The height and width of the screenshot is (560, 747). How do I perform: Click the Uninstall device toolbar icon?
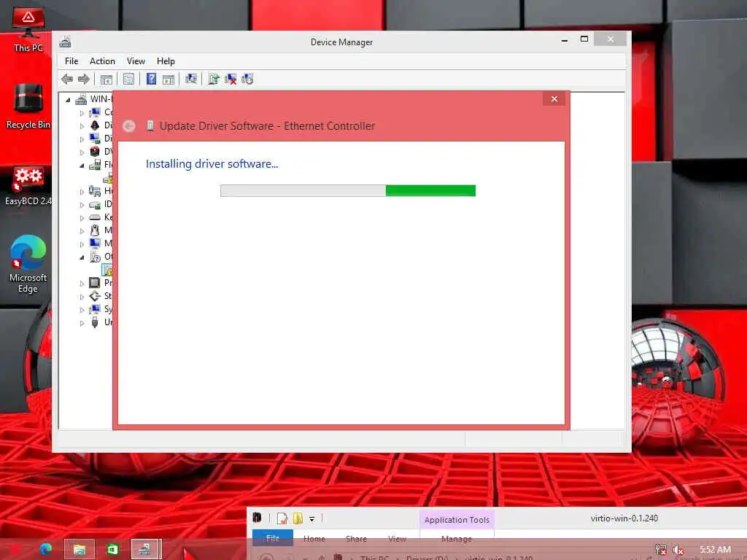tap(231, 79)
